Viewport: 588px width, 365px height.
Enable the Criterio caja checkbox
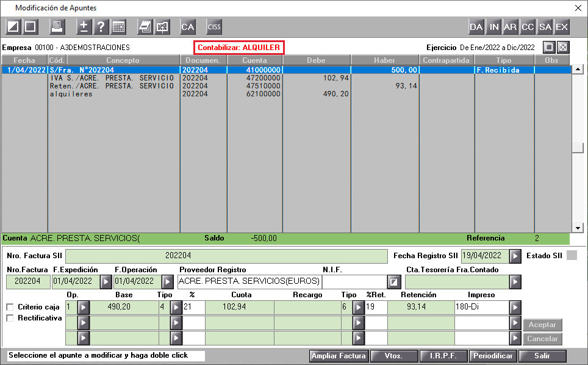[x=10, y=307]
